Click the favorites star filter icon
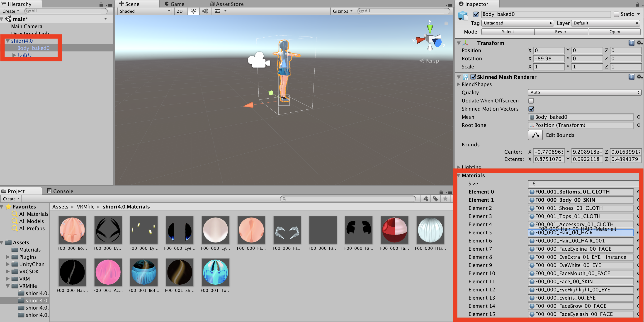 click(445, 199)
